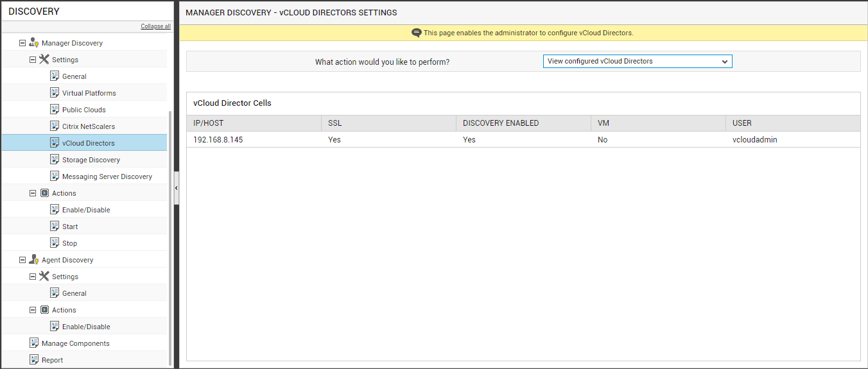Select the 192.168.8.145 host cell
The image size is (868, 369).
(x=254, y=139)
